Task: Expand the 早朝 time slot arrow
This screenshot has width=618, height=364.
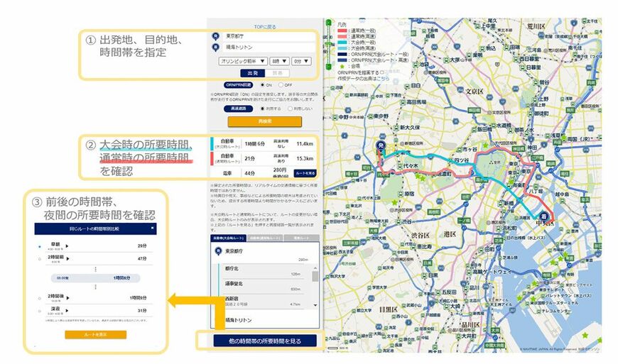Action: (x=67, y=246)
